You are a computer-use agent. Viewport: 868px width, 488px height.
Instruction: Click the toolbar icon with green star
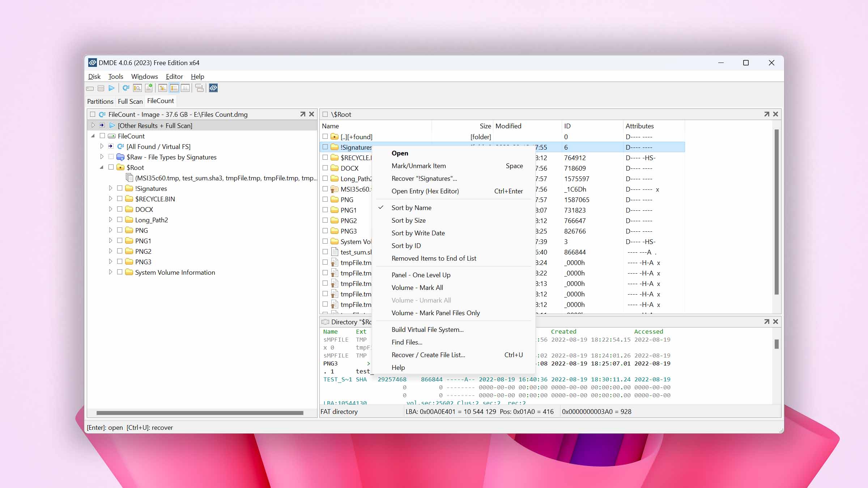click(x=149, y=88)
